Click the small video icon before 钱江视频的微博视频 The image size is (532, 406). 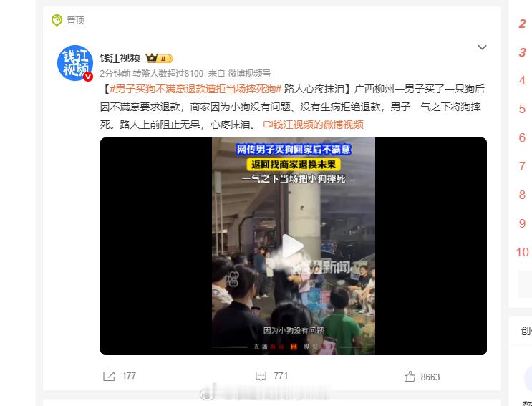pos(268,125)
